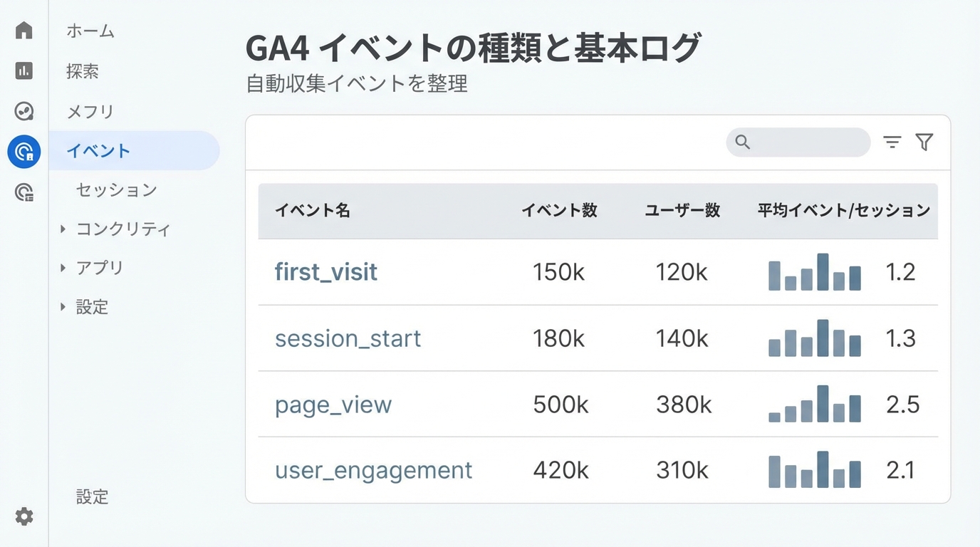Expand the アプリ section
980x547 pixels.
coord(63,268)
